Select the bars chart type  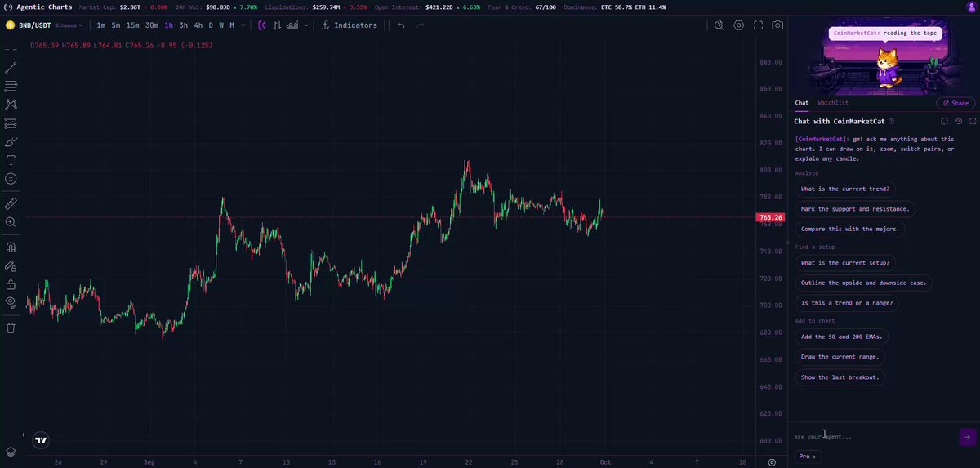(x=278, y=25)
